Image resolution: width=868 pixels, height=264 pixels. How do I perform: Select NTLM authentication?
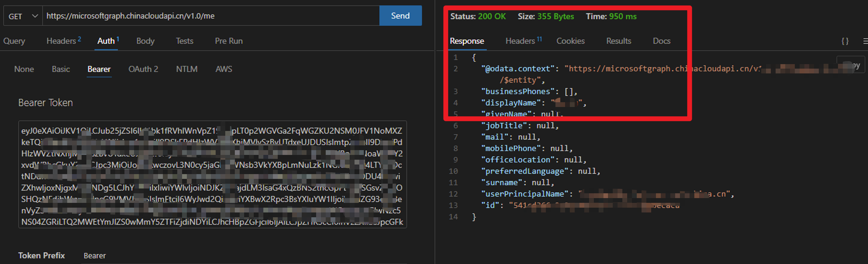coord(186,69)
